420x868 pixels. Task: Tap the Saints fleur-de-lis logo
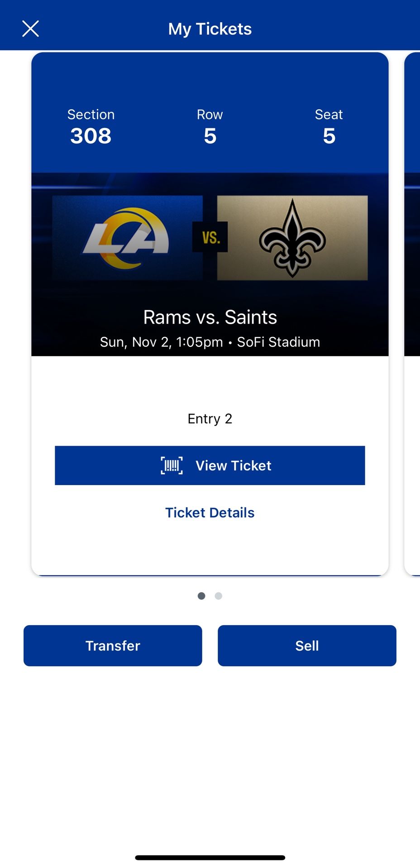tap(292, 238)
